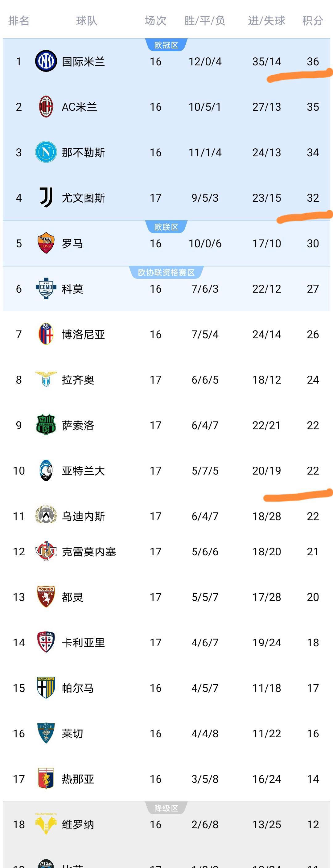The width and height of the screenshot is (333, 868).
Task: Tap the Napoli blue N badge
Action: pyautogui.click(x=46, y=152)
